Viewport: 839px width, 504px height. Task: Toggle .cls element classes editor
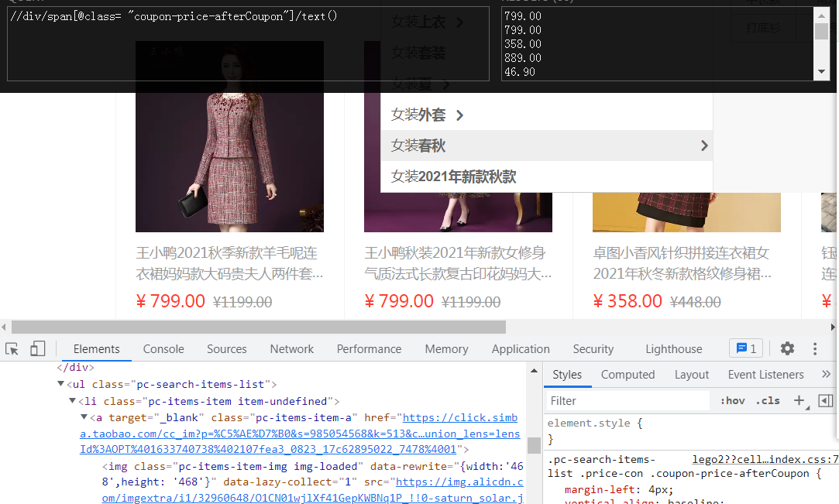point(767,400)
